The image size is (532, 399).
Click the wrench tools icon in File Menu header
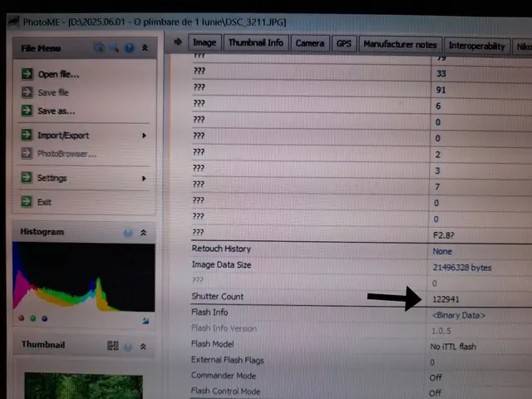115,48
